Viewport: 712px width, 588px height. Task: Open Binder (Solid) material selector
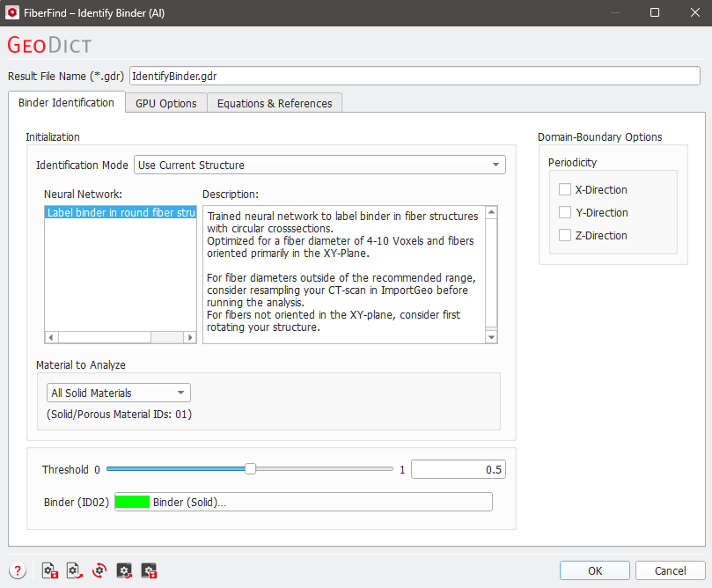pos(304,503)
